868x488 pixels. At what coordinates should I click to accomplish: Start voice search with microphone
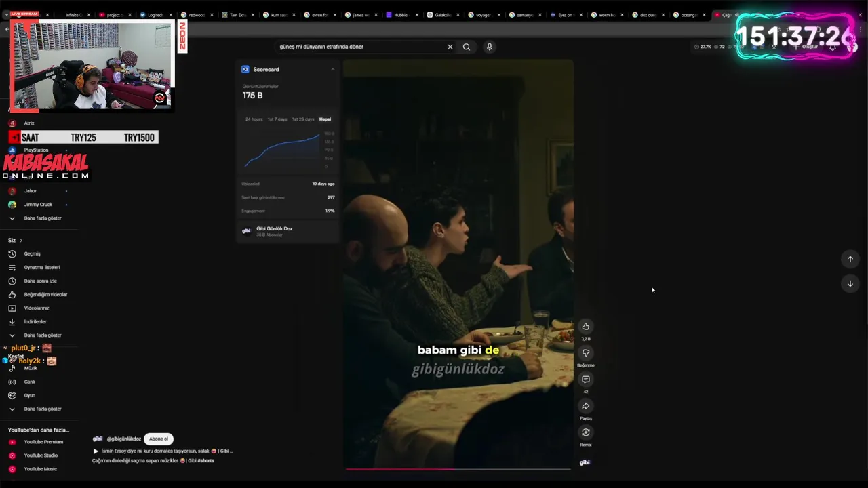click(489, 47)
